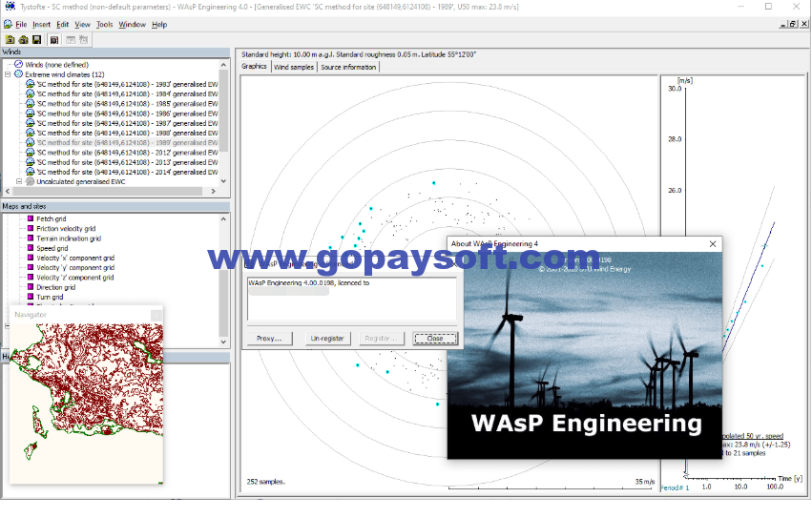The height and width of the screenshot is (518, 812).
Task: Click the 'Period# 1' label under chart
Action: (675, 487)
